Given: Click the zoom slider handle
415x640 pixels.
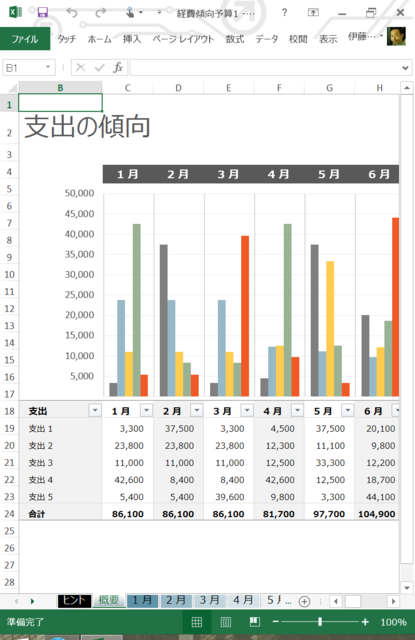Looking at the screenshot, I should click(x=320, y=622).
